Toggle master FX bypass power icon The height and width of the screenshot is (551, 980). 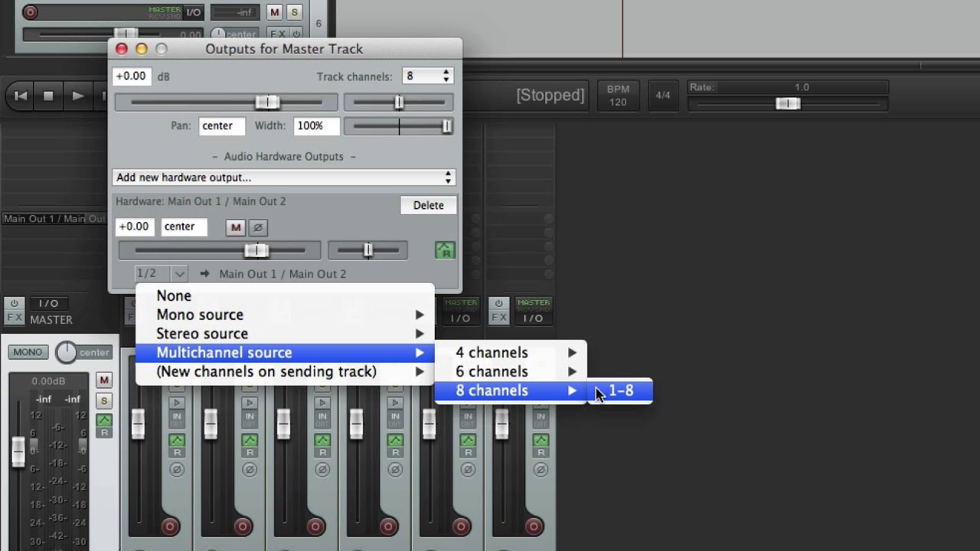pos(15,304)
